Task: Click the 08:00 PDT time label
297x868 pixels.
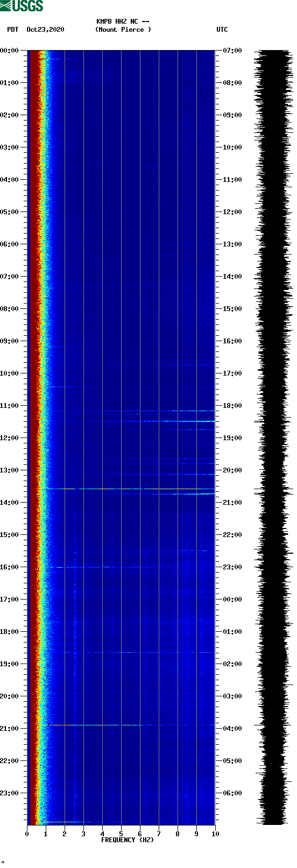Action: pos(9,309)
